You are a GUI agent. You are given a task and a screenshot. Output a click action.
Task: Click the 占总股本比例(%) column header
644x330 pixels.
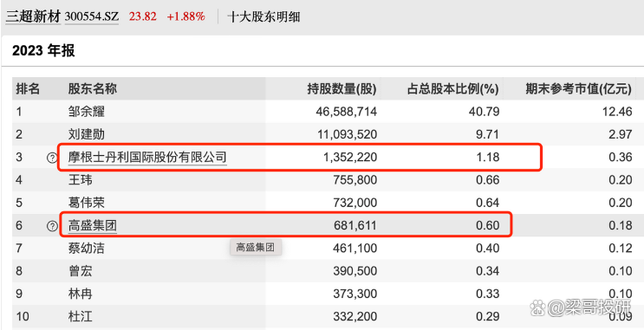[x=453, y=88]
